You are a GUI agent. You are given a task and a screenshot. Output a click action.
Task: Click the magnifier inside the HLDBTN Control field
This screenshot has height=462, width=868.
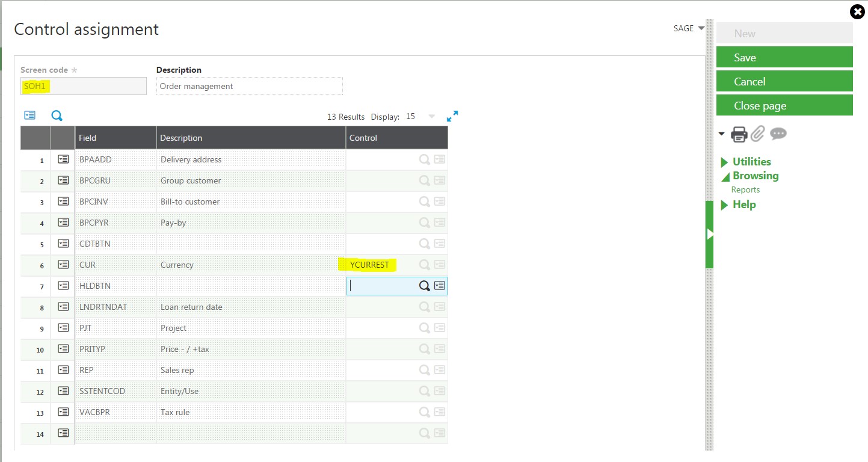pyautogui.click(x=424, y=286)
